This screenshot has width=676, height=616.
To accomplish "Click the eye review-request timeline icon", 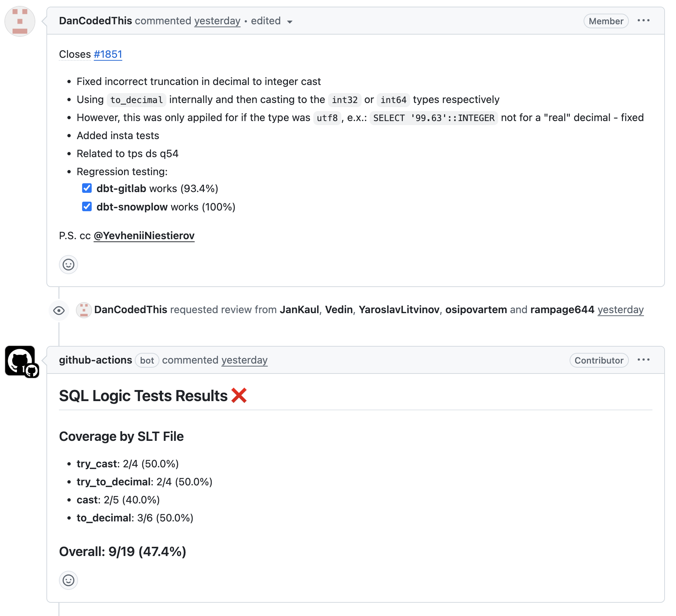I will (x=59, y=311).
